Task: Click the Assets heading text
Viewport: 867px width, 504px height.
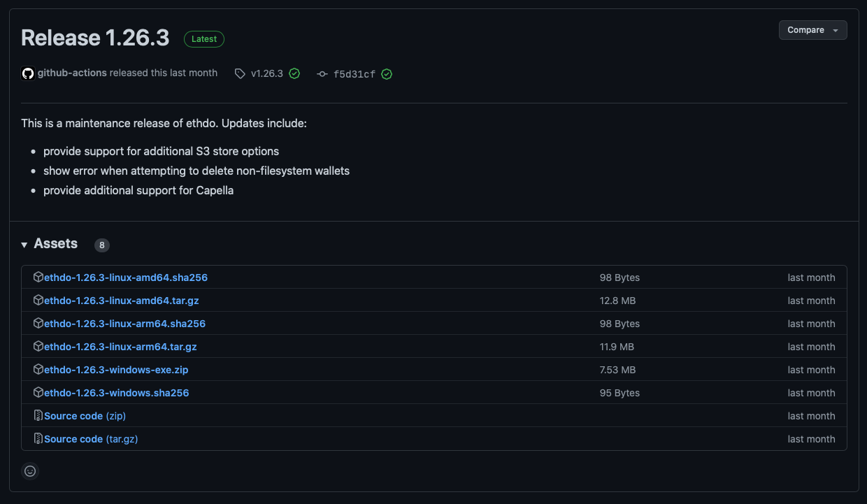Action: [x=56, y=243]
